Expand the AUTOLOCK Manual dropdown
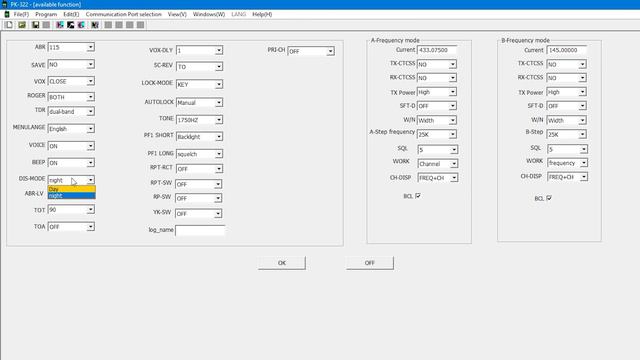Screen dimensions: 640x360 (219, 102)
